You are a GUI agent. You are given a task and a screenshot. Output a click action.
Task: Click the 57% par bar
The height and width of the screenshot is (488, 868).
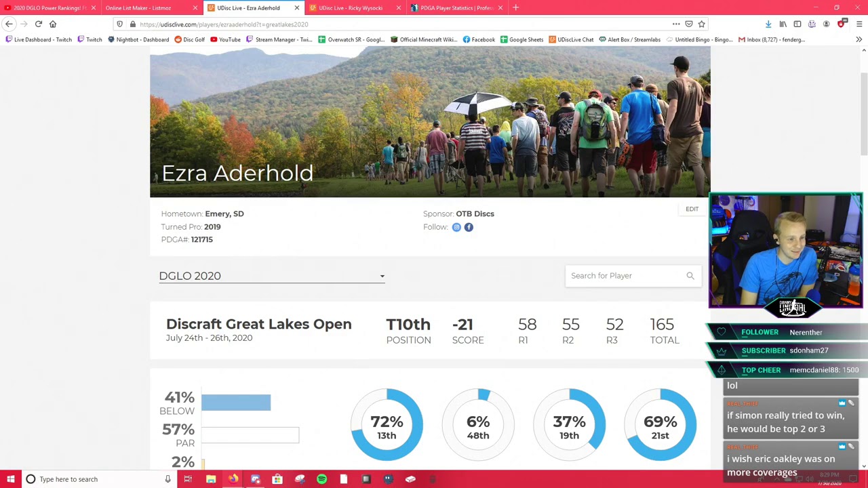pyautogui.click(x=250, y=435)
